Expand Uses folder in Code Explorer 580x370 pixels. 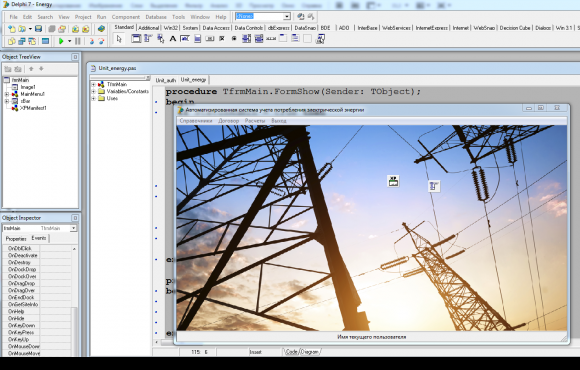[x=93, y=98]
